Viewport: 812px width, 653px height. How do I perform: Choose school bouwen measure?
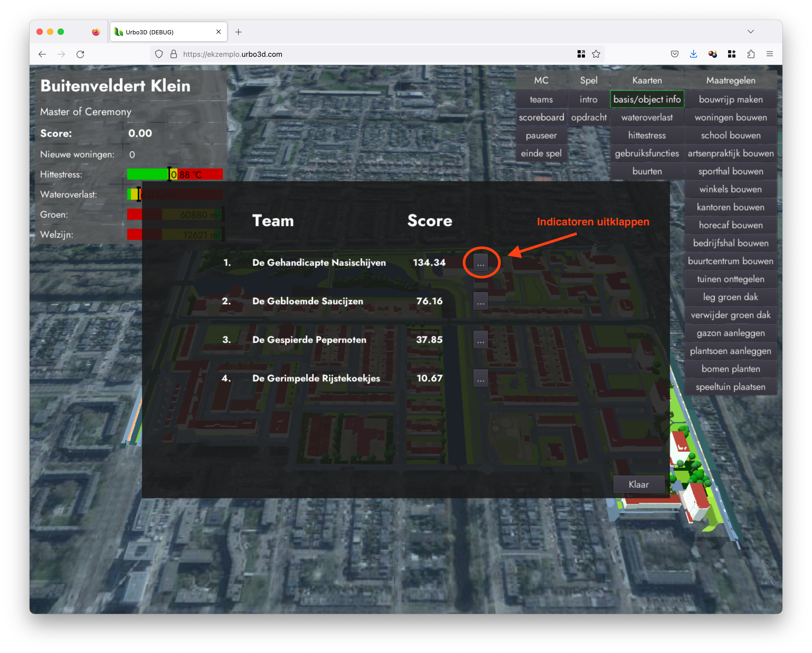coord(731,136)
